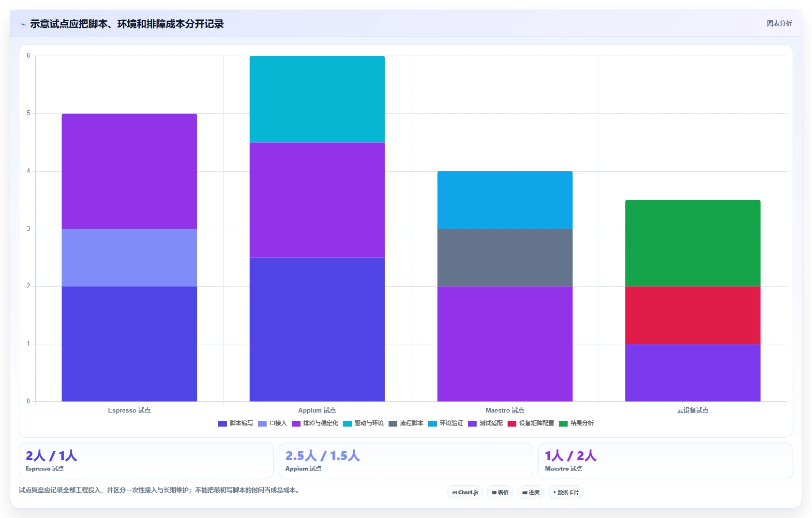Select the 进度 tag chip
The width and height of the screenshot is (812, 518).
point(531,492)
